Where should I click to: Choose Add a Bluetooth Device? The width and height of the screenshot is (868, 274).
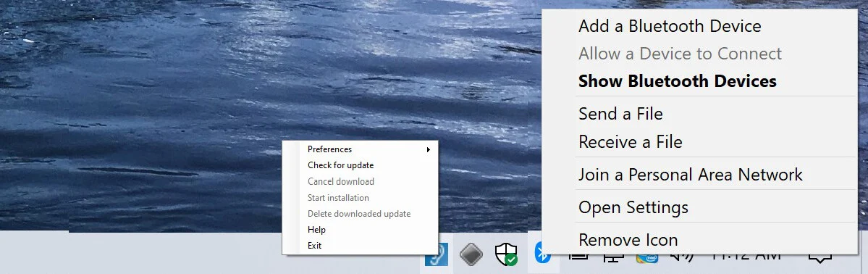pos(670,26)
